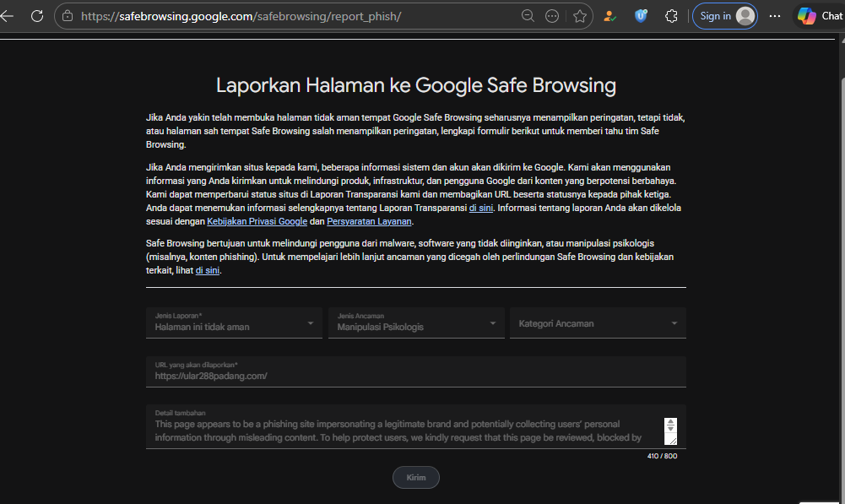Image resolution: width=845 pixels, height=504 pixels.
Task: Open the Copilot Chat icon
Action: [821, 16]
